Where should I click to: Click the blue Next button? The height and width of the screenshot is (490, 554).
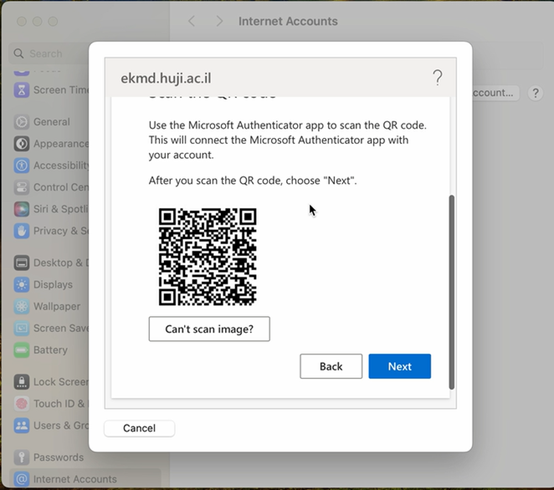click(400, 366)
